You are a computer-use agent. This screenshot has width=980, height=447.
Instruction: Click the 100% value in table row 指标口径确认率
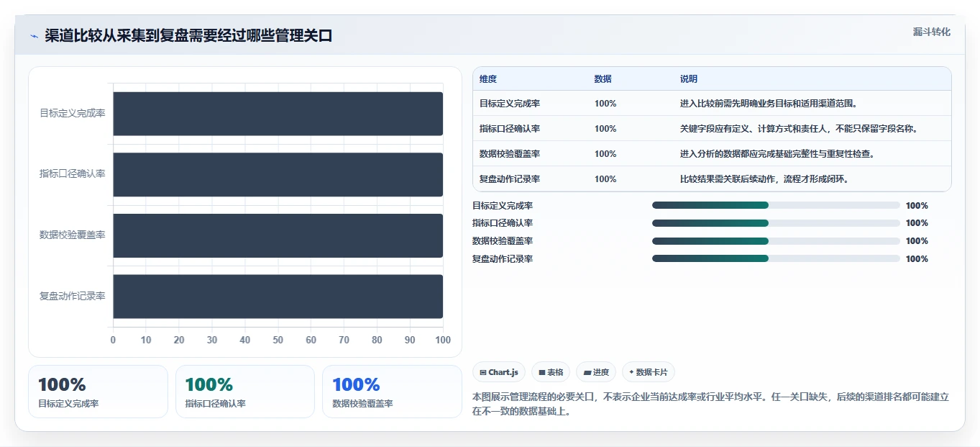pyautogui.click(x=605, y=129)
